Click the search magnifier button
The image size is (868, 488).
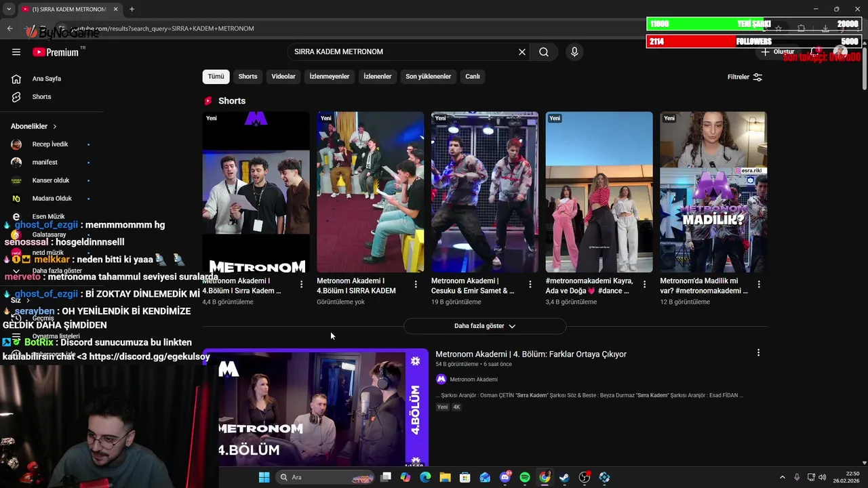coord(544,52)
